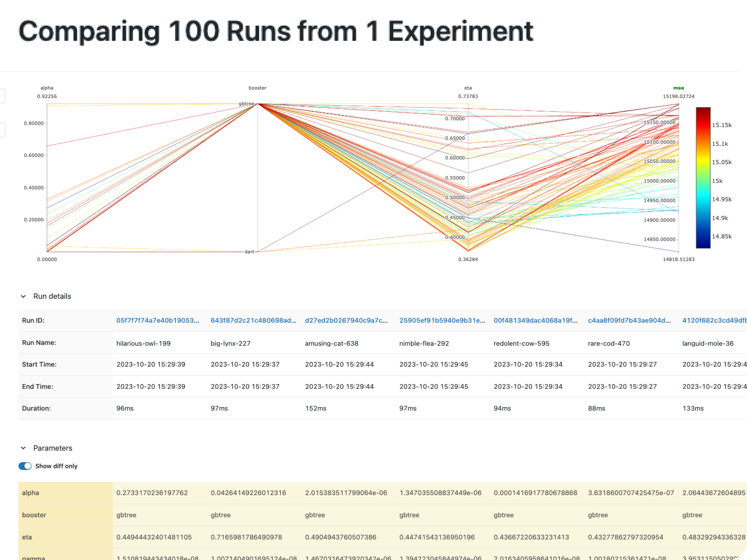
Task: Select the gbtree tick on booster axis
Action: [x=247, y=104]
